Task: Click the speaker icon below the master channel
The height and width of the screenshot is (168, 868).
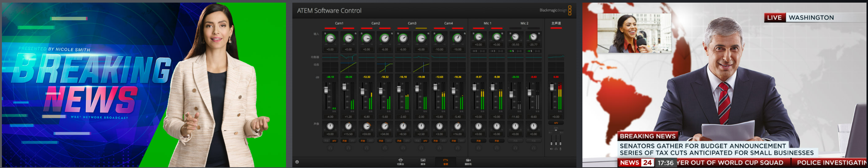Action: click(x=551, y=149)
